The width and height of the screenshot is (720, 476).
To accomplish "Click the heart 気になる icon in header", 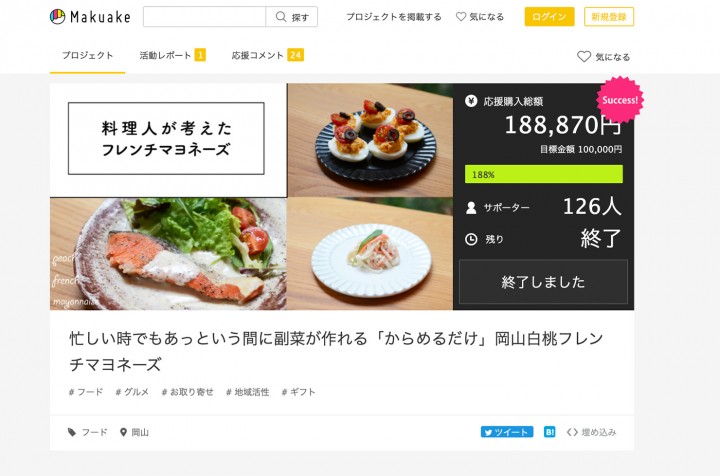I will (x=461, y=17).
